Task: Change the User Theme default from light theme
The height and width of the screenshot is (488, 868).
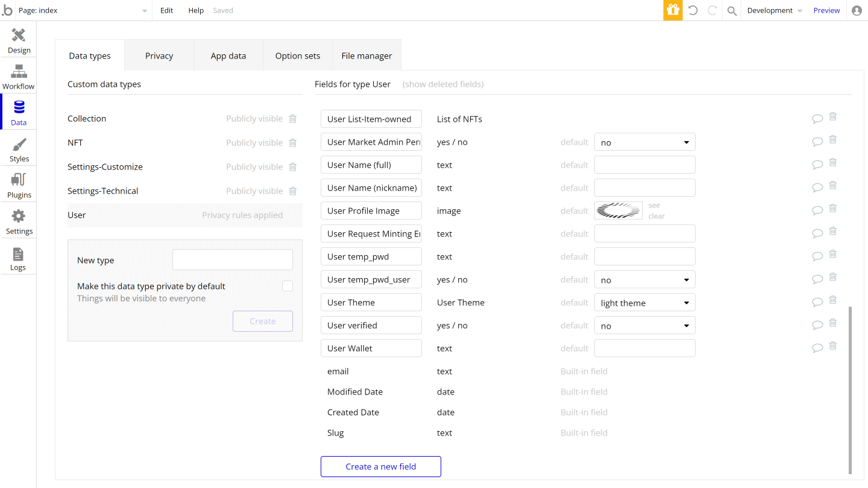Action: (644, 302)
